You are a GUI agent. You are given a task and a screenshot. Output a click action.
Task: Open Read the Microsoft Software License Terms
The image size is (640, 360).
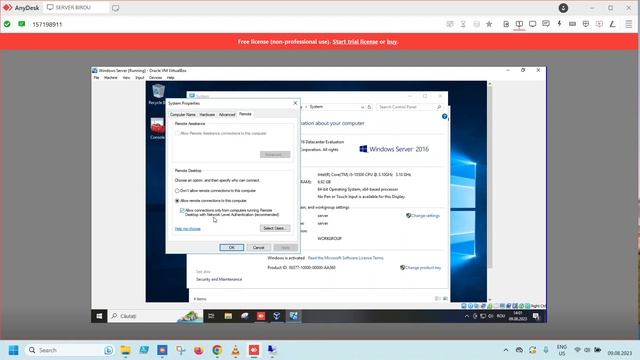pyautogui.click(x=345, y=258)
